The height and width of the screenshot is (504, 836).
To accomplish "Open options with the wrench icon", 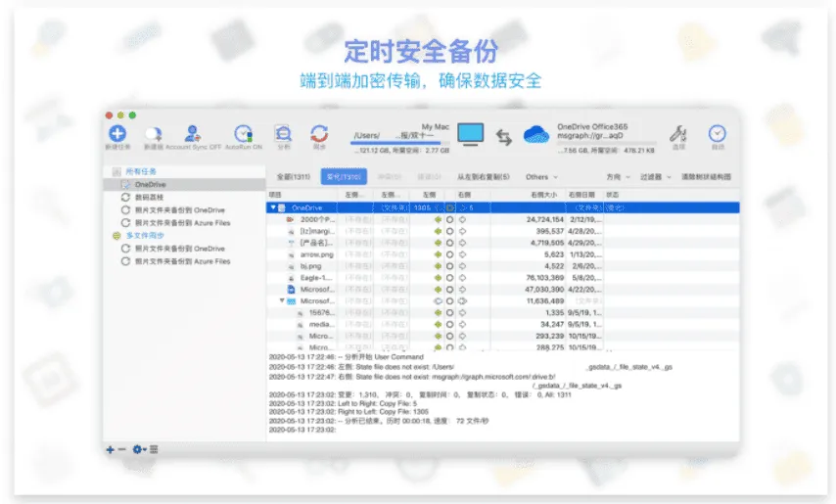I will pos(677,133).
